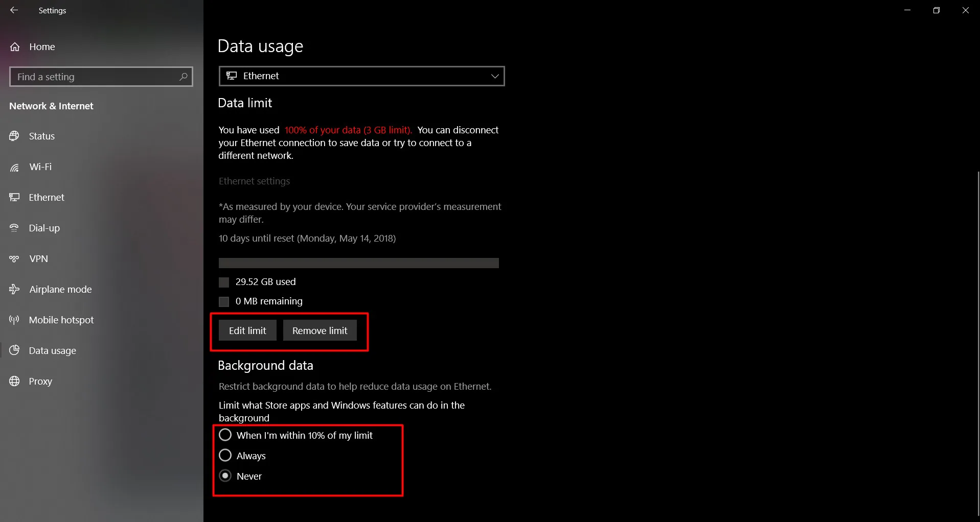Image resolution: width=980 pixels, height=522 pixels.
Task: Click the Proxy globe icon
Action: tap(14, 381)
